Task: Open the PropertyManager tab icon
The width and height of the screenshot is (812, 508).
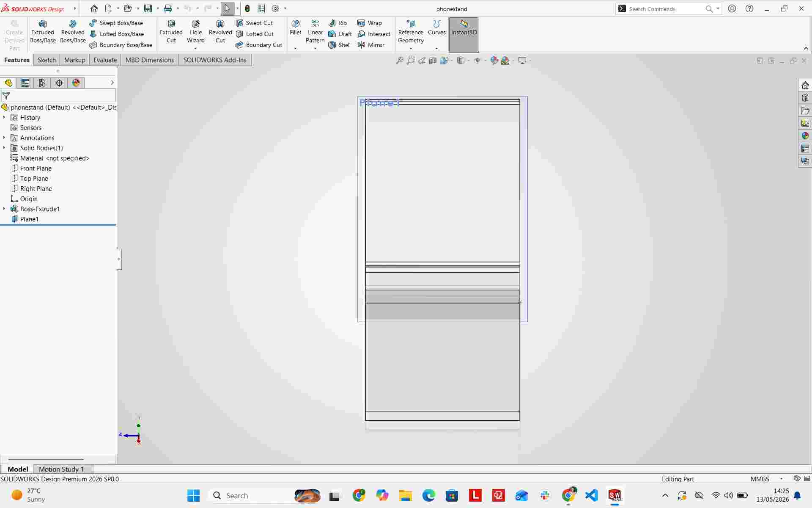Action: click(25, 83)
